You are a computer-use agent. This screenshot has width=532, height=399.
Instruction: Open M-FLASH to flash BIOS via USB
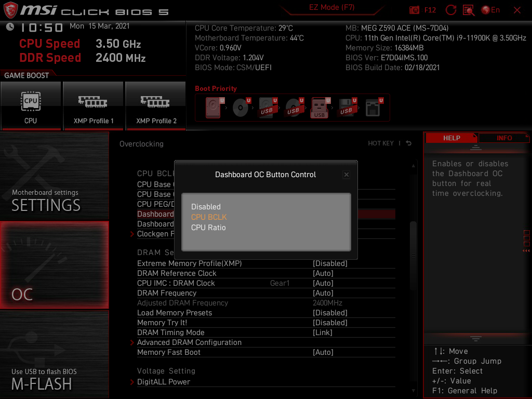pos(54,354)
